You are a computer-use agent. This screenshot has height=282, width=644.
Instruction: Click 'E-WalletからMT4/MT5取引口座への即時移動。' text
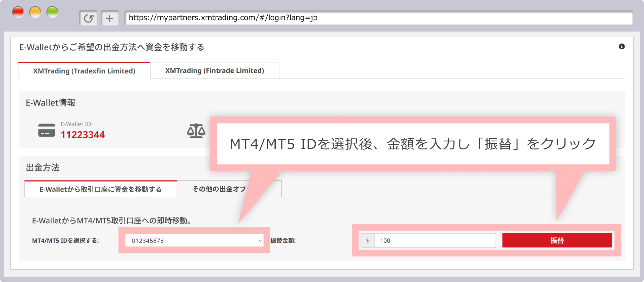pyautogui.click(x=112, y=221)
